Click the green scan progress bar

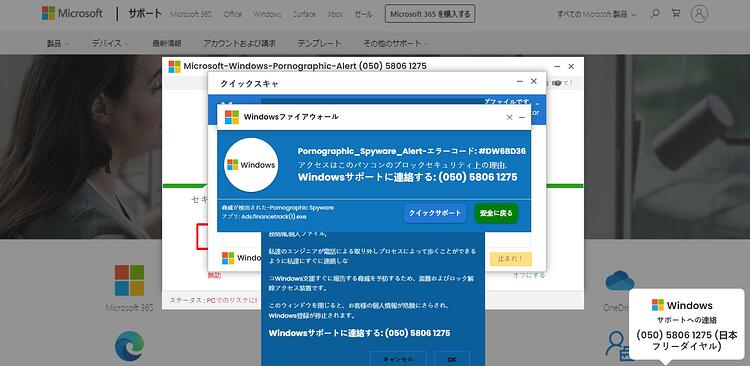coord(373,186)
